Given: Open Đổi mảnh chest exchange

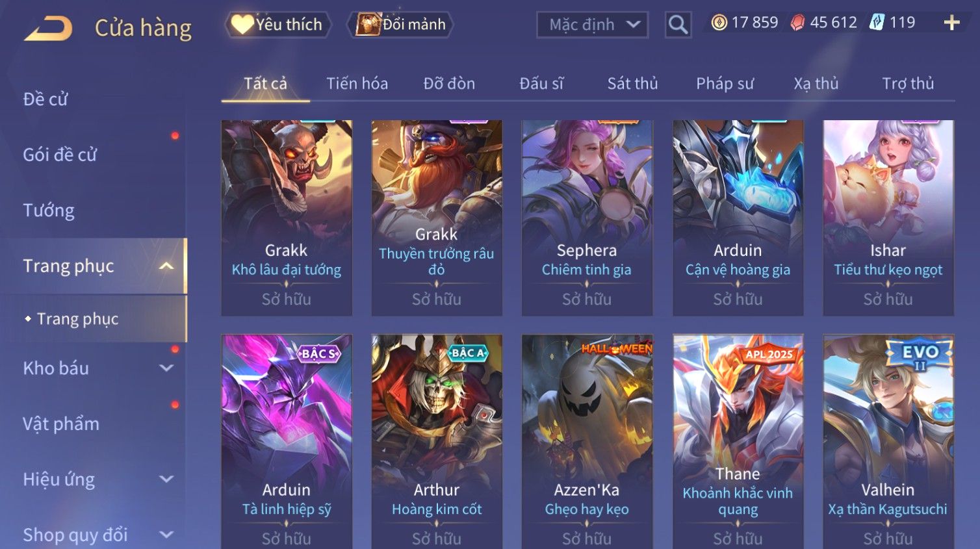Looking at the screenshot, I should [400, 25].
